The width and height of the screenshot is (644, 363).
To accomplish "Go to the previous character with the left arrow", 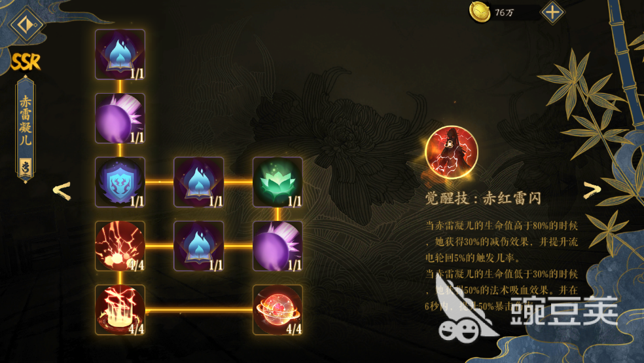I will pos(62,191).
